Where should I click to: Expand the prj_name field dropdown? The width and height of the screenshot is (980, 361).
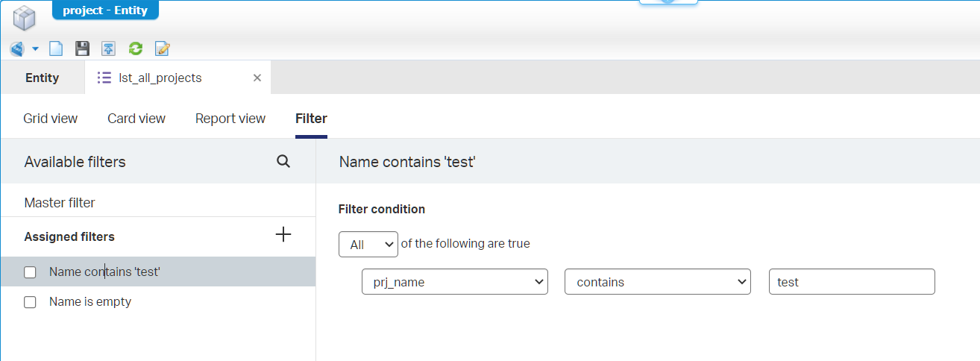(x=455, y=282)
